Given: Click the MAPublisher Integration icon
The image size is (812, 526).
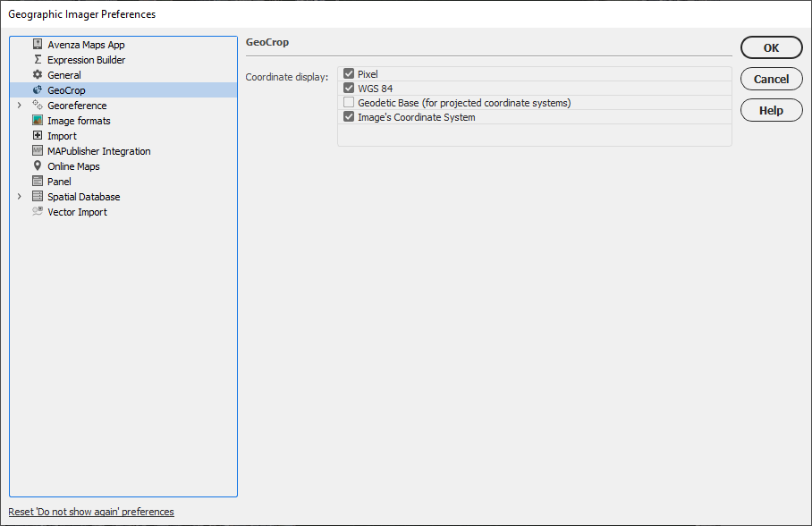Looking at the screenshot, I should tap(38, 151).
